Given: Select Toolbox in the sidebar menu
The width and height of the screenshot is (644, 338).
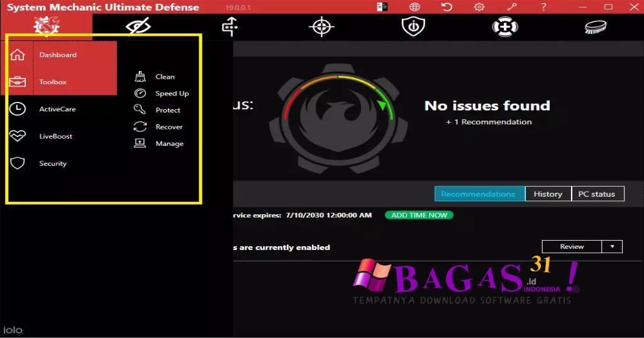Looking at the screenshot, I should coord(53,82).
